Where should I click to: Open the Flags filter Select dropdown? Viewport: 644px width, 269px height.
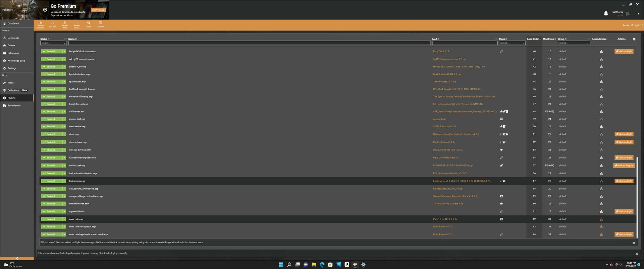[x=512, y=43]
